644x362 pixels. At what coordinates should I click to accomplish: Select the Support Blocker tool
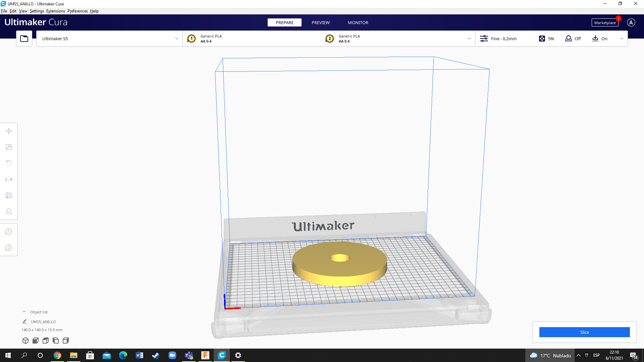pos(9,212)
